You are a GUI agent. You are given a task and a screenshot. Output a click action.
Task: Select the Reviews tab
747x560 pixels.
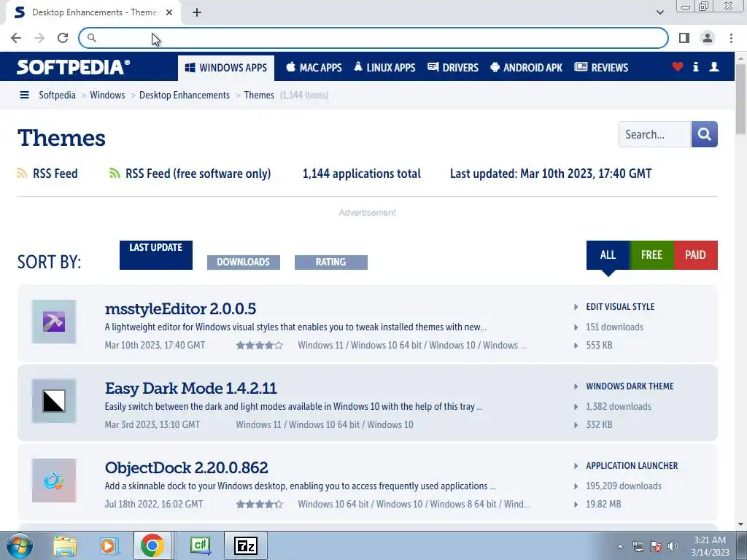[x=601, y=68]
